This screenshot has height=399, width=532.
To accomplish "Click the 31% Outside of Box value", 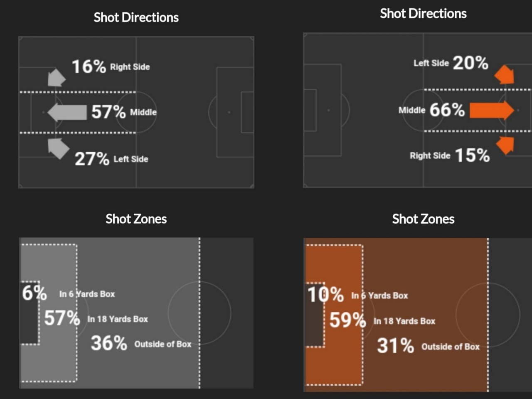I will coord(395,346).
